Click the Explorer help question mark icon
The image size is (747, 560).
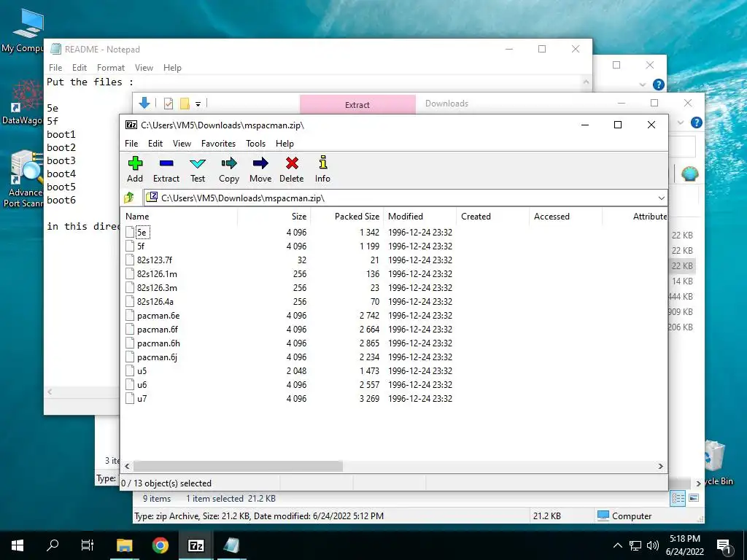click(x=697, y=122)
